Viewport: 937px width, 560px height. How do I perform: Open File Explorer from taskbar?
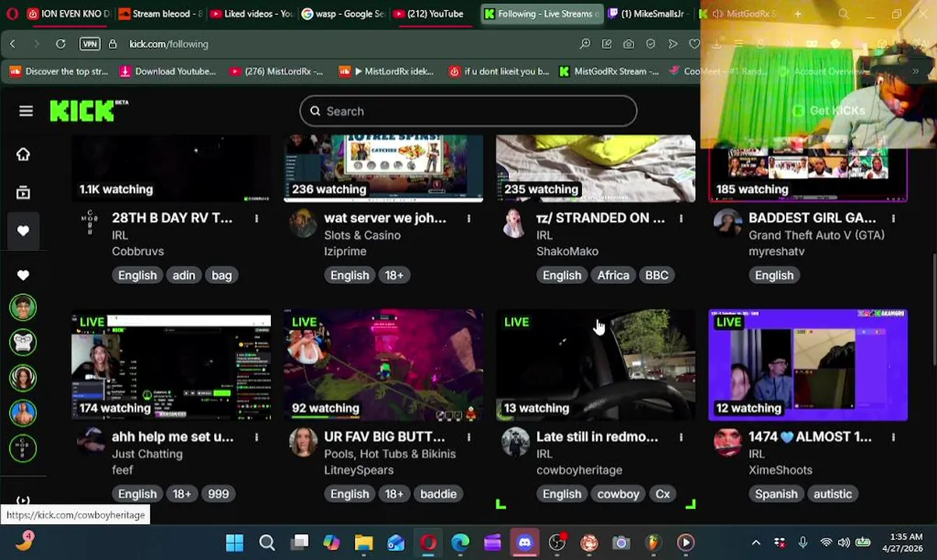(363, 542)
